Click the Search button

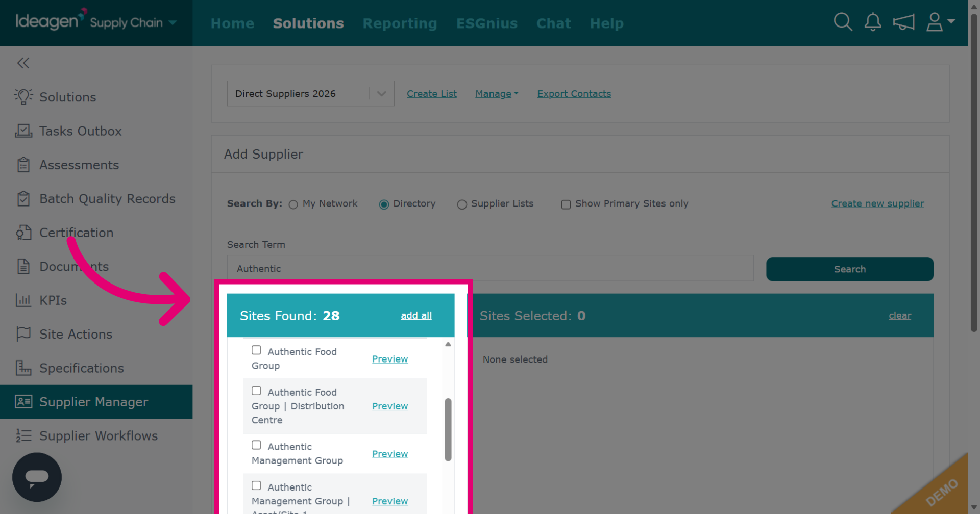coord(849,269)
